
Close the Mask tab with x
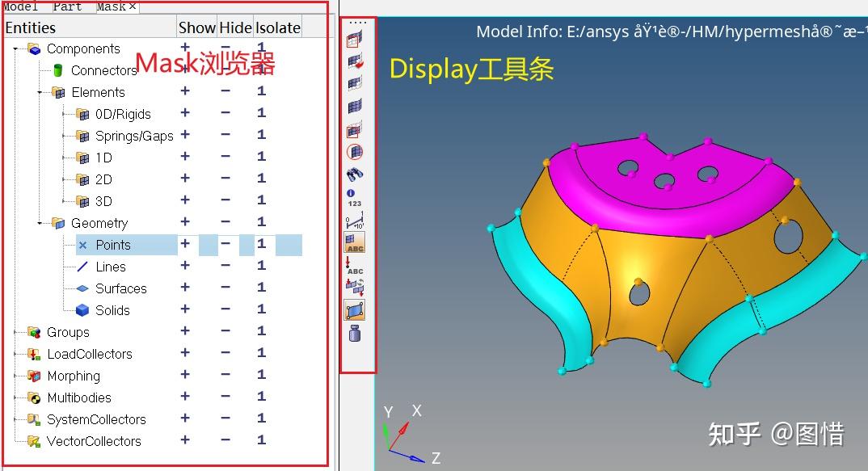pos(133,6)
